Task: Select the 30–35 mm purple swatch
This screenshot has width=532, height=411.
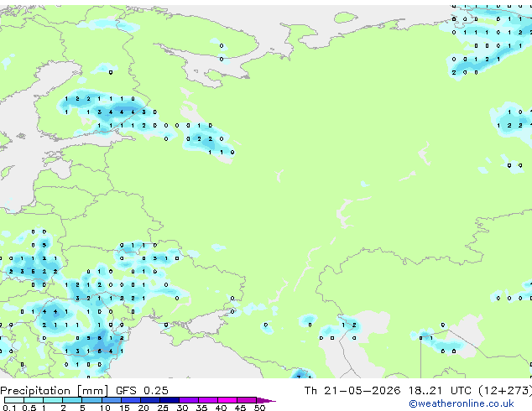Action: 189,400
